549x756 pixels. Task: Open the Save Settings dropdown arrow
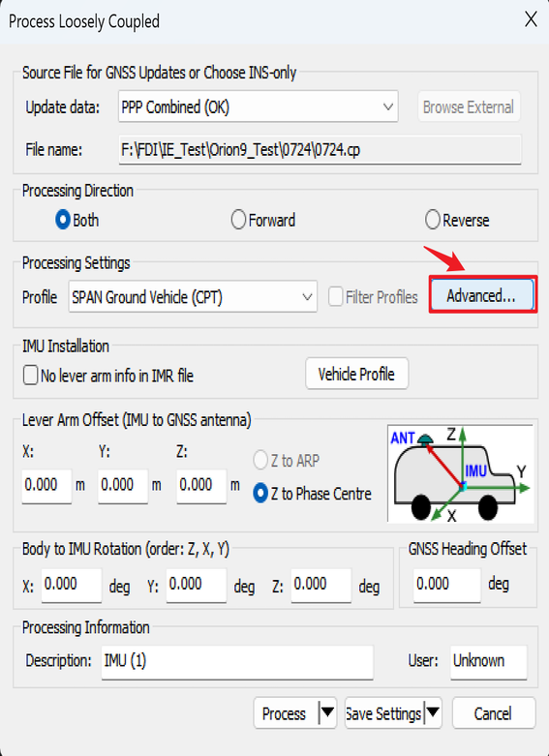click(x=432, y=712)
